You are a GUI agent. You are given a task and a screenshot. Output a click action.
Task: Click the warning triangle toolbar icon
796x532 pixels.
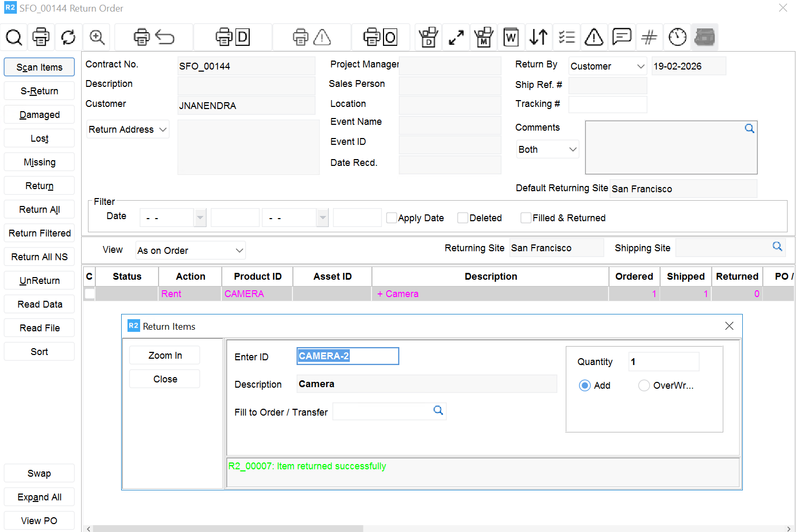pyautogui.click(x=594, y=37)
